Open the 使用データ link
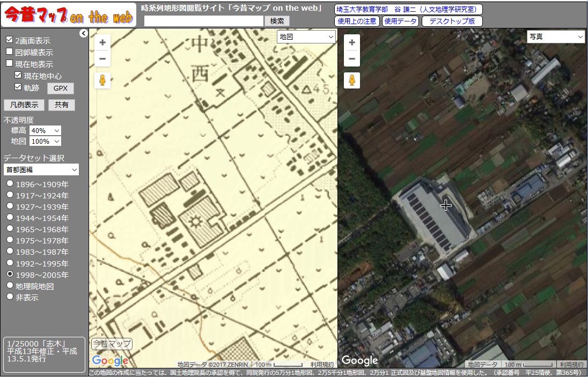Image resolution: width=588 pixels, height=377 pixels. pyautogui.click(x=401, y=21)
